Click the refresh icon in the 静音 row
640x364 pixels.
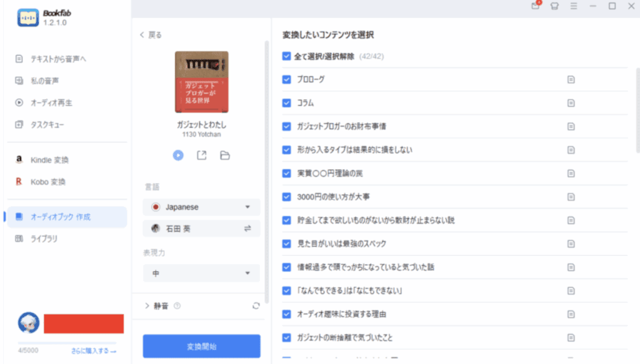coord(256,306)
